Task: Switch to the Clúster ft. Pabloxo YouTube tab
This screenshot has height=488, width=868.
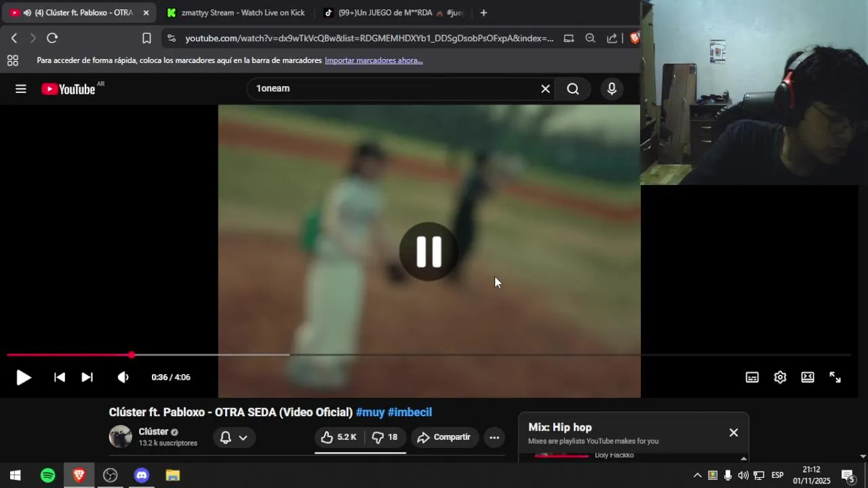Action: [78, 12]
